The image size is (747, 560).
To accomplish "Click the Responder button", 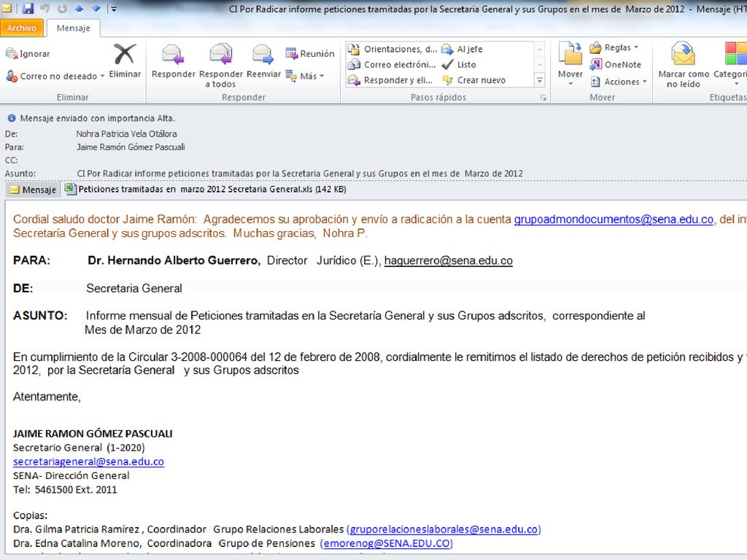I will tap(174, 61).
